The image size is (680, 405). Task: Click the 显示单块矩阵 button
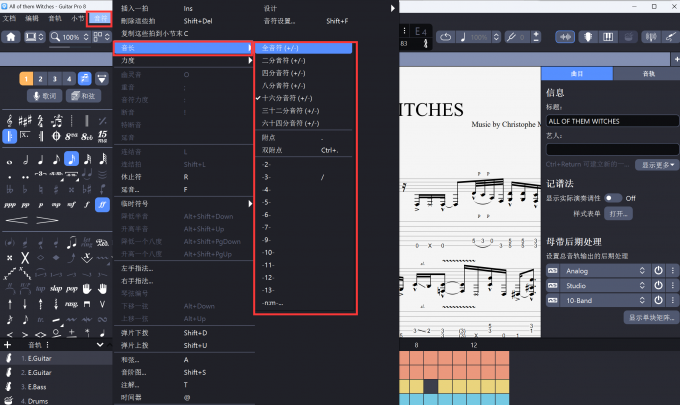pyautogui.click(x=651, y=317)
